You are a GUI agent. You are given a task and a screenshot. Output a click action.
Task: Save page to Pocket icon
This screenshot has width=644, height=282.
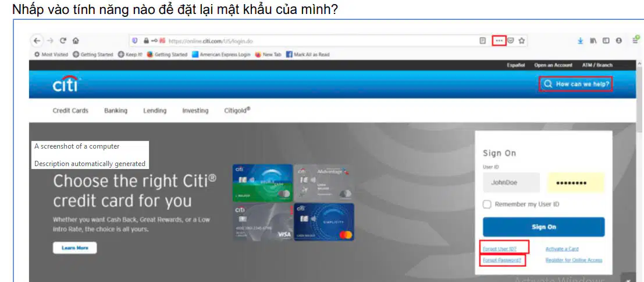coord(511,41)
